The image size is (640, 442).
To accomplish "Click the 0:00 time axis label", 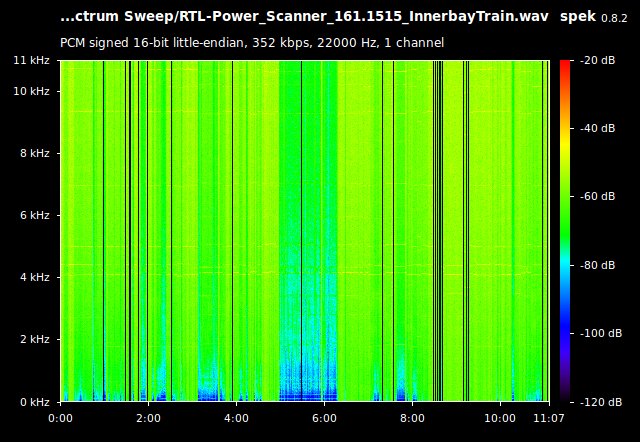I will click(60, 418).
